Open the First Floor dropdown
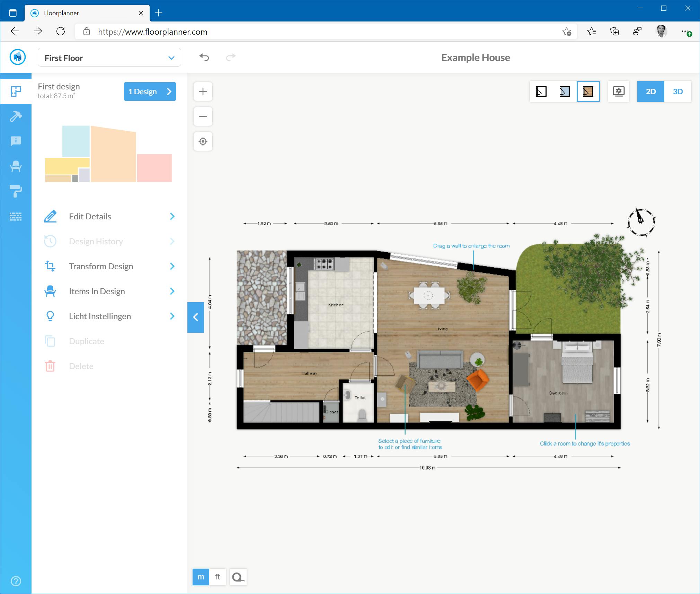This screenshot has width=700, height=594. tap(109, 58)
